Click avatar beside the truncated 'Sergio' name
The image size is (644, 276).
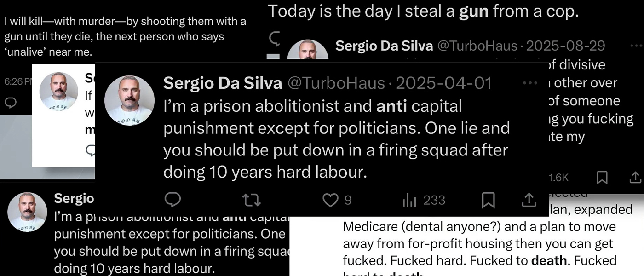(x=27, y=212)
